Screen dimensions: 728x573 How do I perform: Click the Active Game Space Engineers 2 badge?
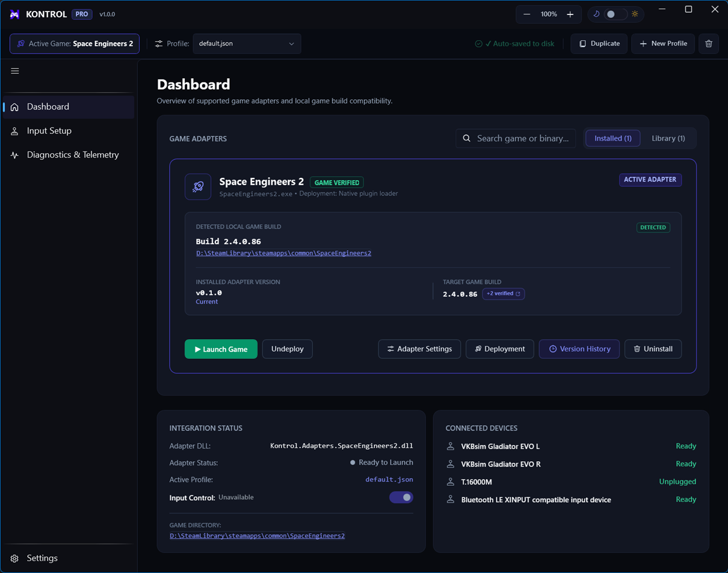75,44
